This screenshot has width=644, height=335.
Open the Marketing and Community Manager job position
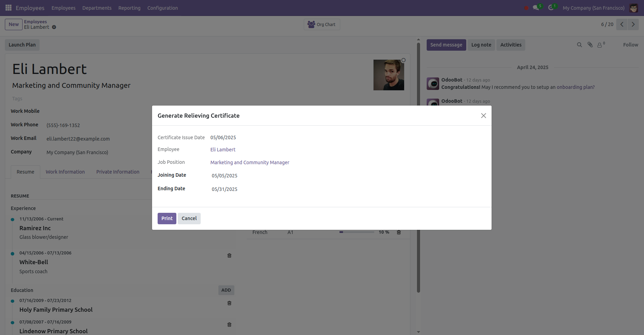tap(250, 162)
